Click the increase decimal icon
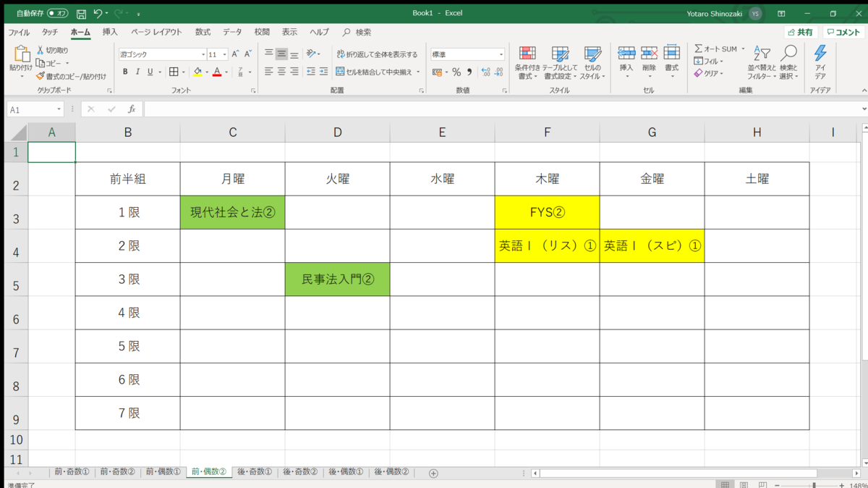The height and width of the screenshot is (488, 868). pos(485,72)
